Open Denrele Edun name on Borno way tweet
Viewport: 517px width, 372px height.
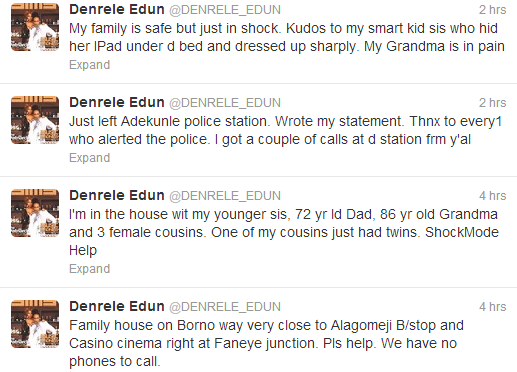pyautogui.click(x=117, y=306)
